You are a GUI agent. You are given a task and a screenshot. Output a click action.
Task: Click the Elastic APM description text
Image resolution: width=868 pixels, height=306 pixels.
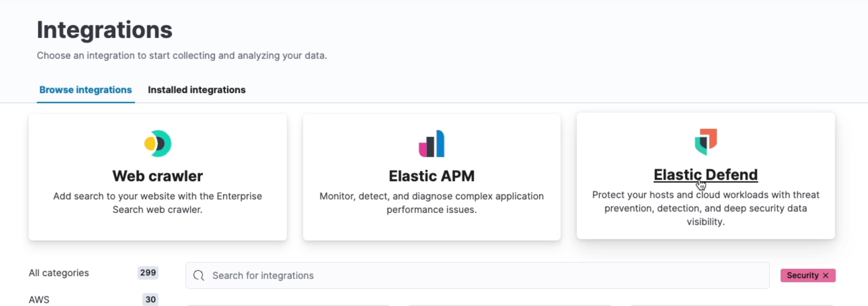tap(432, 203)
